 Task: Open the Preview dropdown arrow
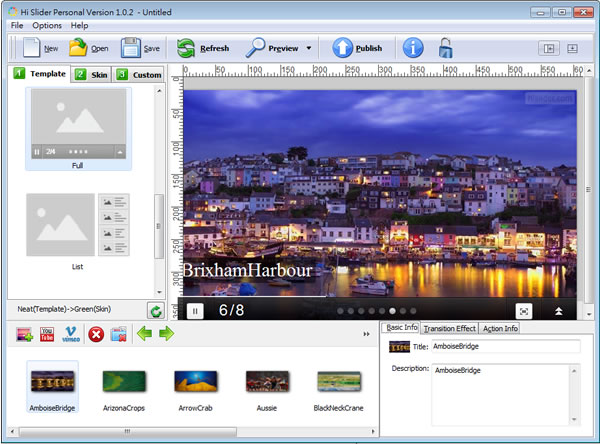pyautogui.click(x=309, y=48)
